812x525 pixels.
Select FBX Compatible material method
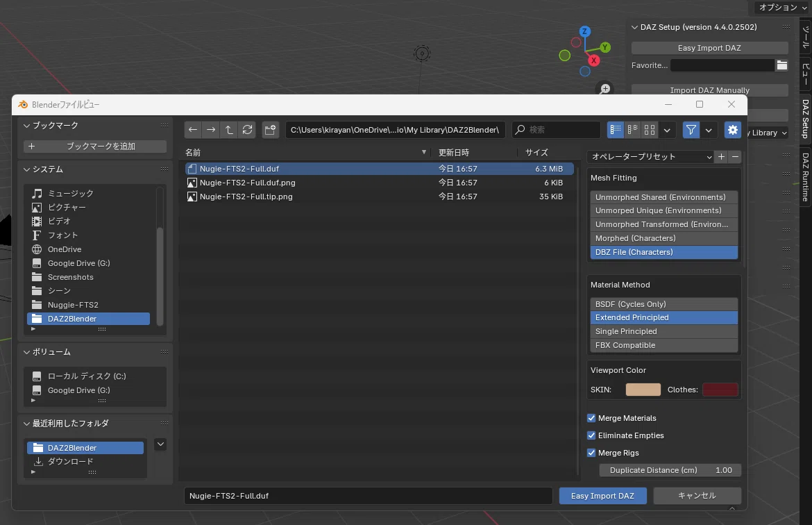[664, 345]
